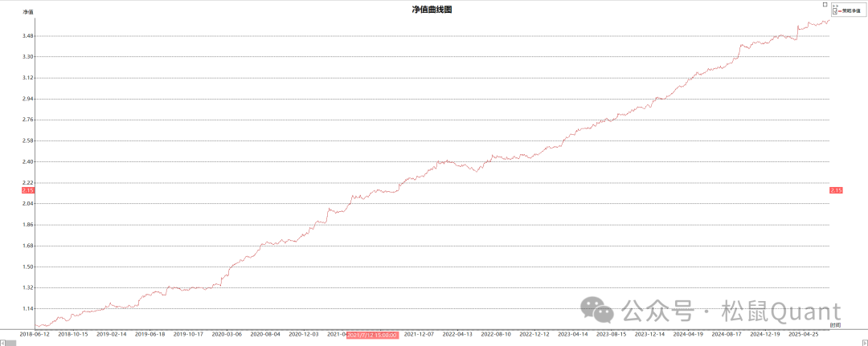Click the 净值 y-axis title label
This screenshot has height=346, width=868.
click(x=28, y=13)
